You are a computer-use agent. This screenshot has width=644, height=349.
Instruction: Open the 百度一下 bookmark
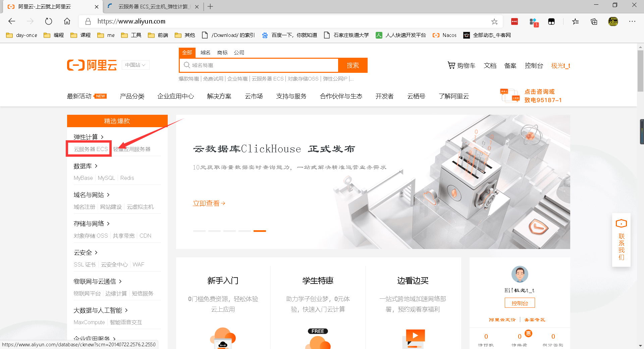click(289, 35)
